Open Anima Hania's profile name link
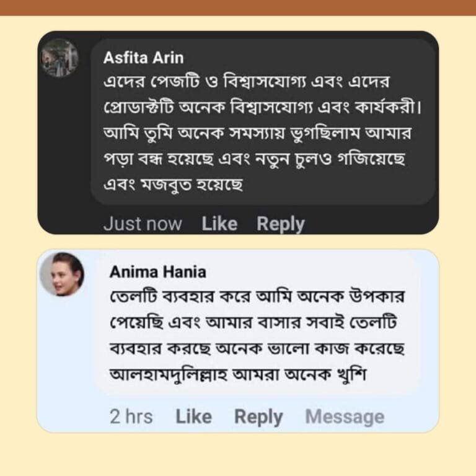 157,271
